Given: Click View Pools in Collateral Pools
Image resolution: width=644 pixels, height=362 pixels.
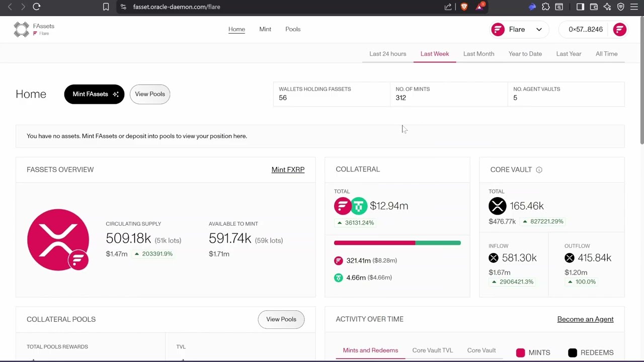Looking at the screenshot, I should [281, 319].
